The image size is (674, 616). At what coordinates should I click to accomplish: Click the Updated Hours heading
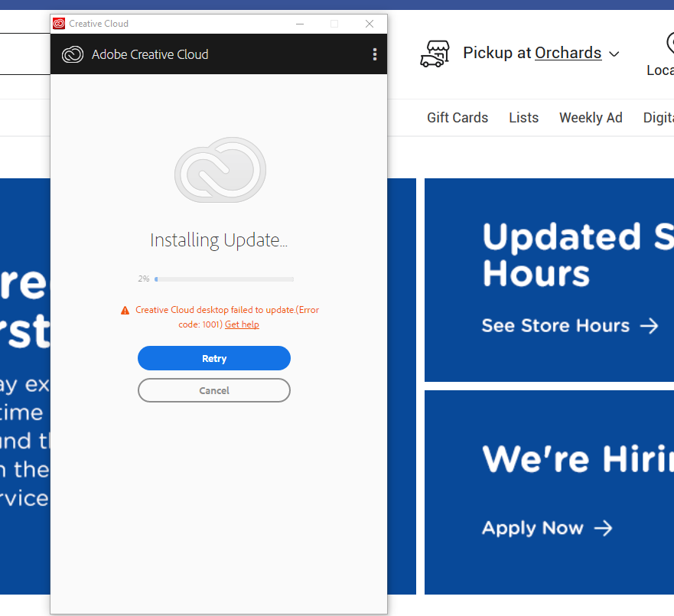578,255
